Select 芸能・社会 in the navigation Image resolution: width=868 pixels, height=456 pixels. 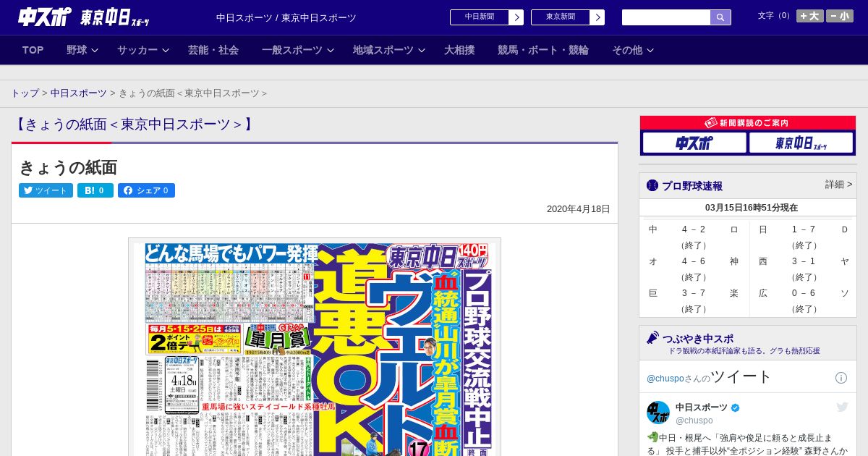(x=213, y=50)
